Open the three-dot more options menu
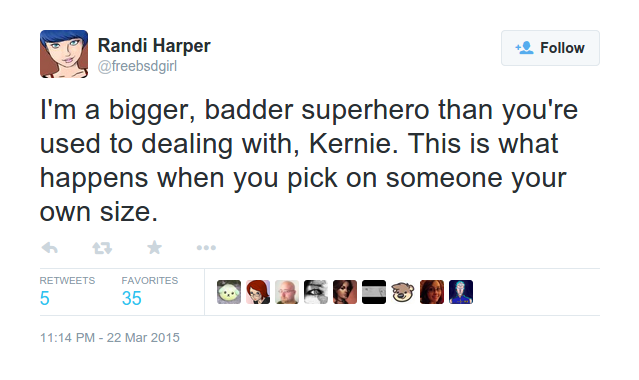The image size is (639, 380). pyautogui.click(x=206, y=247)
